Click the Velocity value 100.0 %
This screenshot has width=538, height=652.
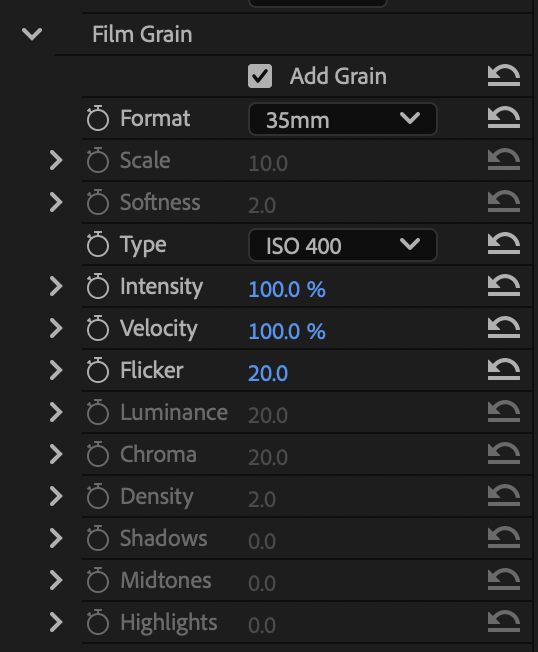[287, 331]
